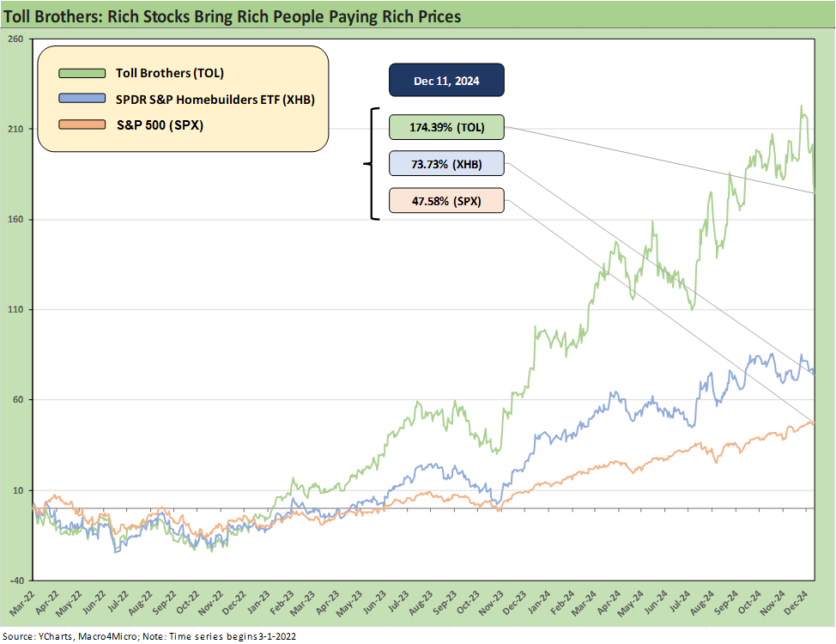Click the blue XHB legend swatch
836x644 pixels.
point(82,99)
